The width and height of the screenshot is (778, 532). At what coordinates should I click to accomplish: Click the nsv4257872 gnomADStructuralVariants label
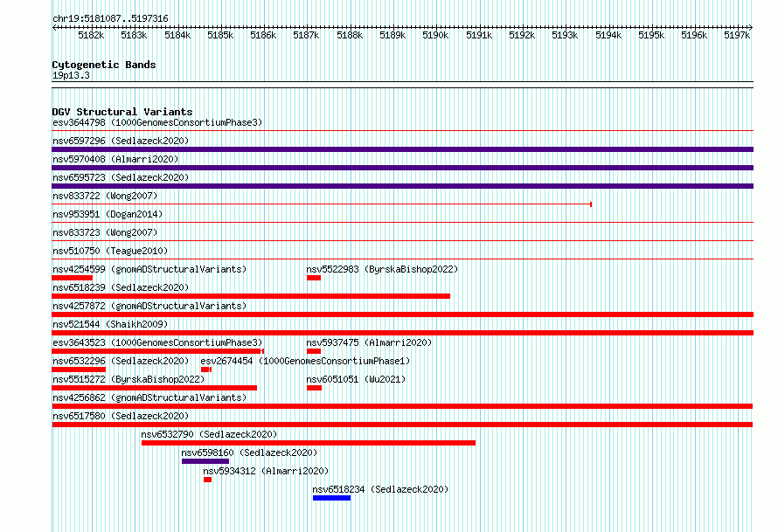pos(149,306)
